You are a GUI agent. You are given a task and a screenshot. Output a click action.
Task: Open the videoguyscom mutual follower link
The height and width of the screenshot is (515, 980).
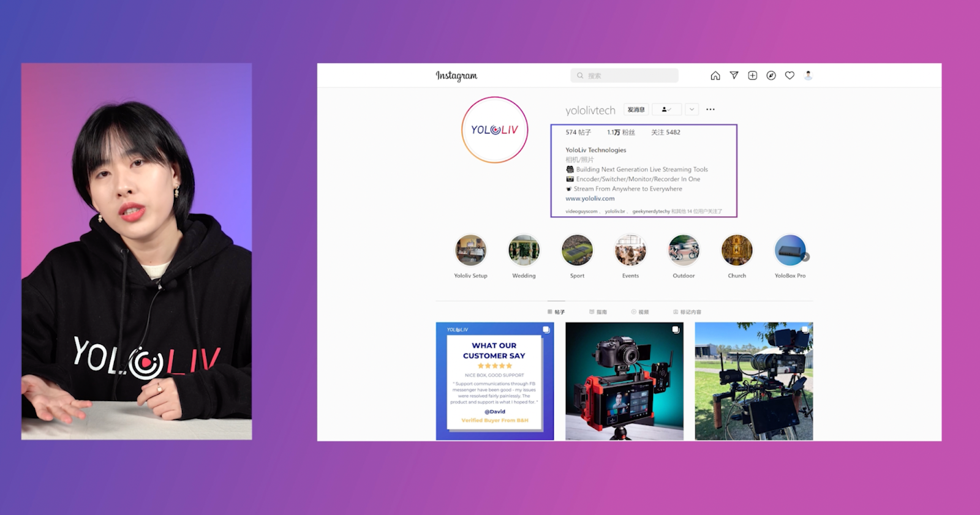point(581,211)
